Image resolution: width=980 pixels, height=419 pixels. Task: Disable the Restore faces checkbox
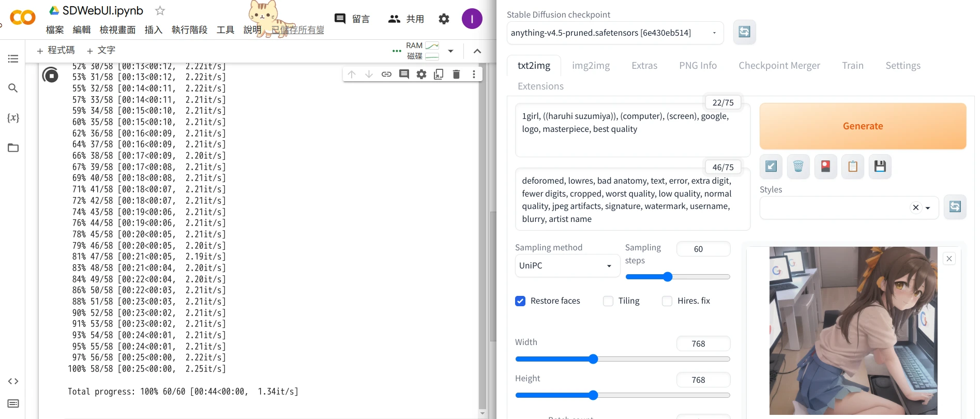pos(520,301)
